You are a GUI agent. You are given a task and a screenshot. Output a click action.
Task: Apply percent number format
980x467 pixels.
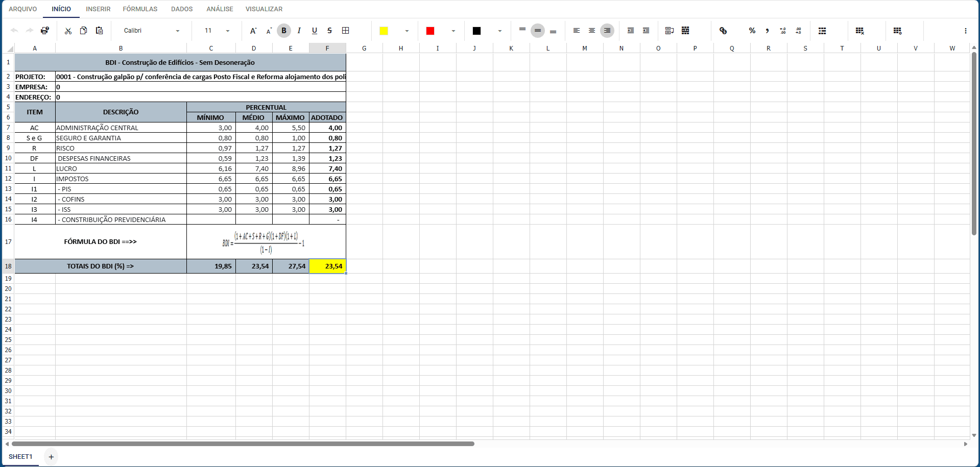coord(752,31)
